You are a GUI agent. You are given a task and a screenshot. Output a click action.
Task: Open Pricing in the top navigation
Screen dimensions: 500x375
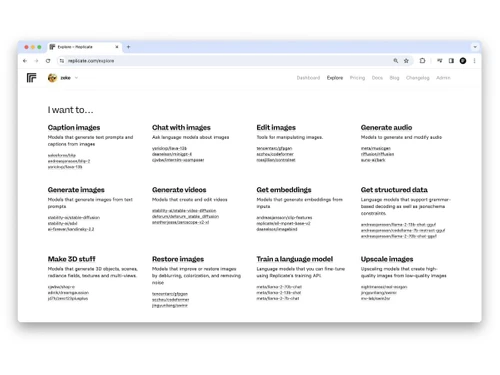click(357, 78)
